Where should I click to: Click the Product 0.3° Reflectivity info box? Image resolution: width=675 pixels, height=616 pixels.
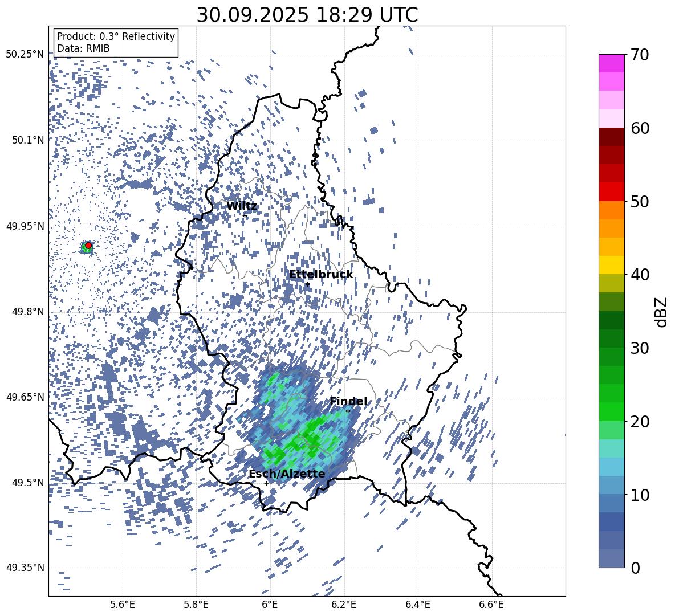pyautogui.click(x=116, y=43)
